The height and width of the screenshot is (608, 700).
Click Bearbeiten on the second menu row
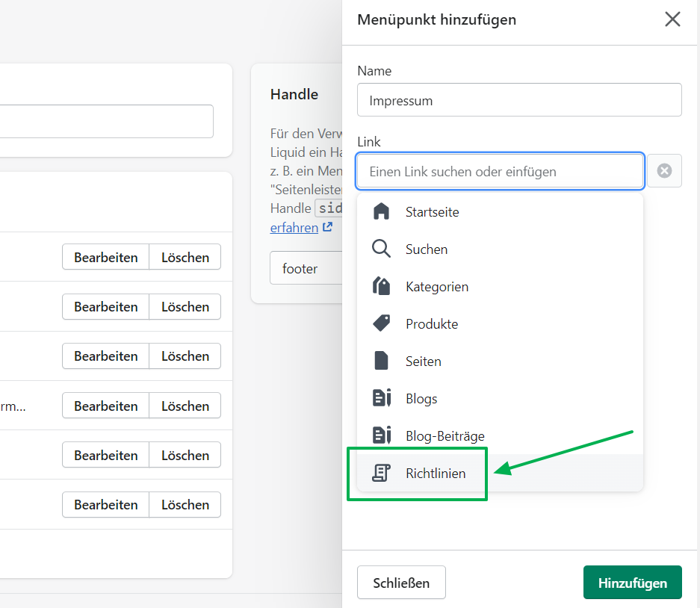pos(106,307)
